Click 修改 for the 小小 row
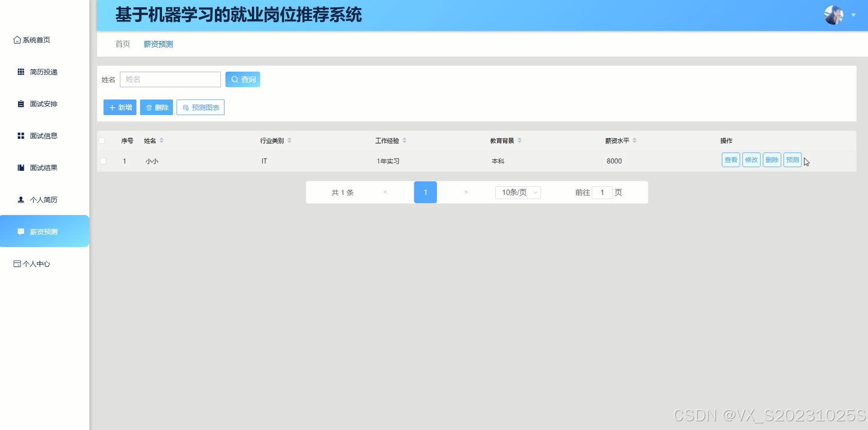The image size is (868, 430). (751, 160)
